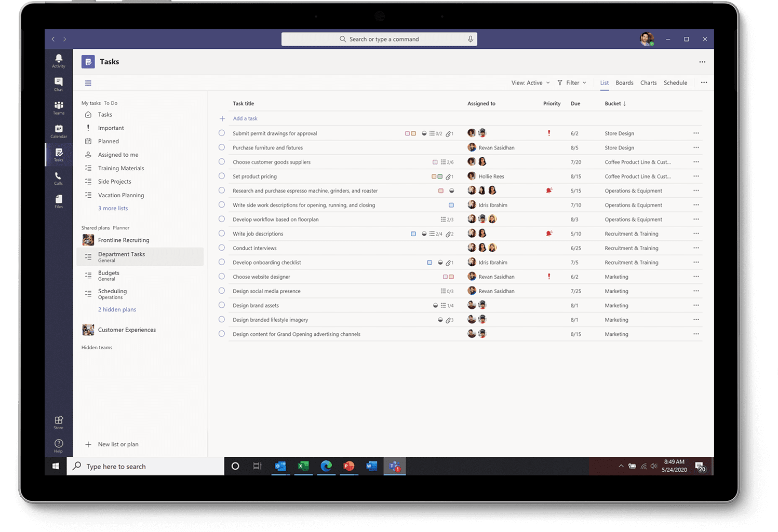Click the microphone icon in search bar

coord(471,39)
